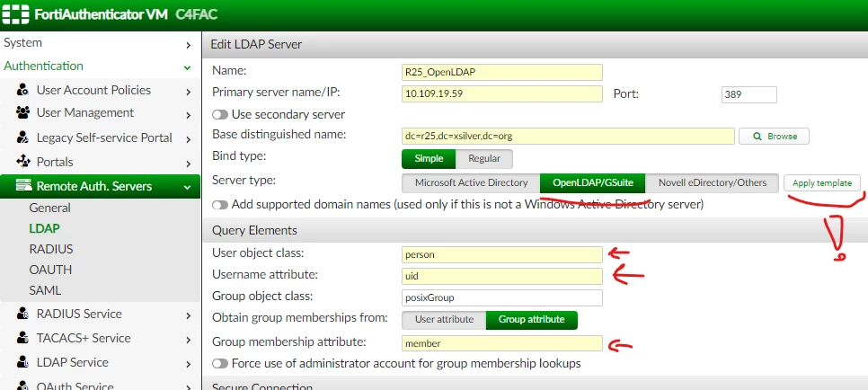Toggle Force use of administrator account switch
Image resolution: width=868 pixels, height=390 pixels.
220,364
